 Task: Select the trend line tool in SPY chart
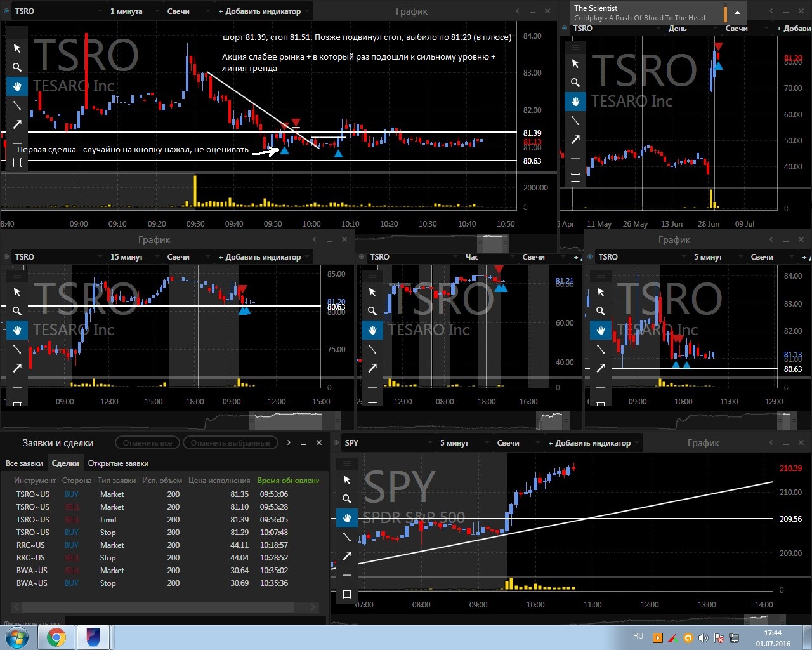347,537
